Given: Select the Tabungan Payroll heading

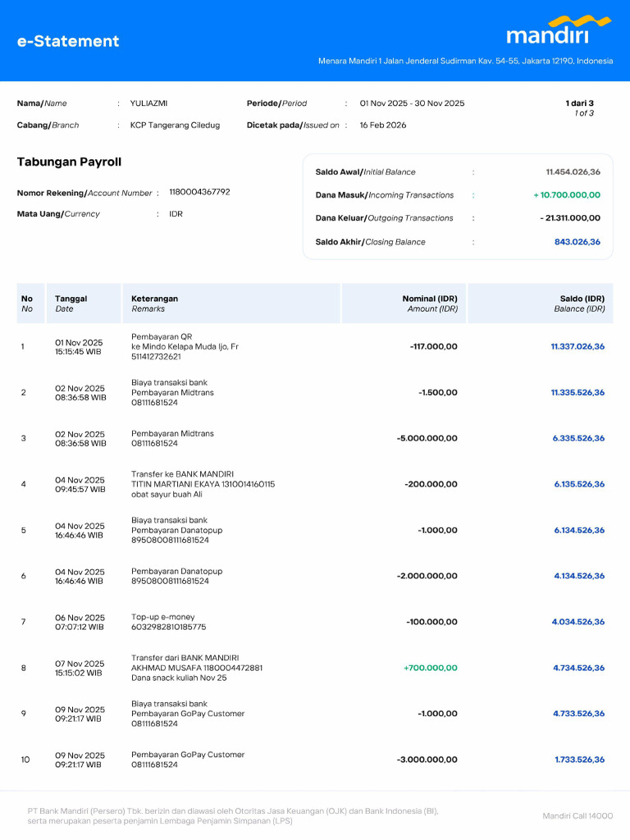Looking at the screenshot, I should coord(69,162).
